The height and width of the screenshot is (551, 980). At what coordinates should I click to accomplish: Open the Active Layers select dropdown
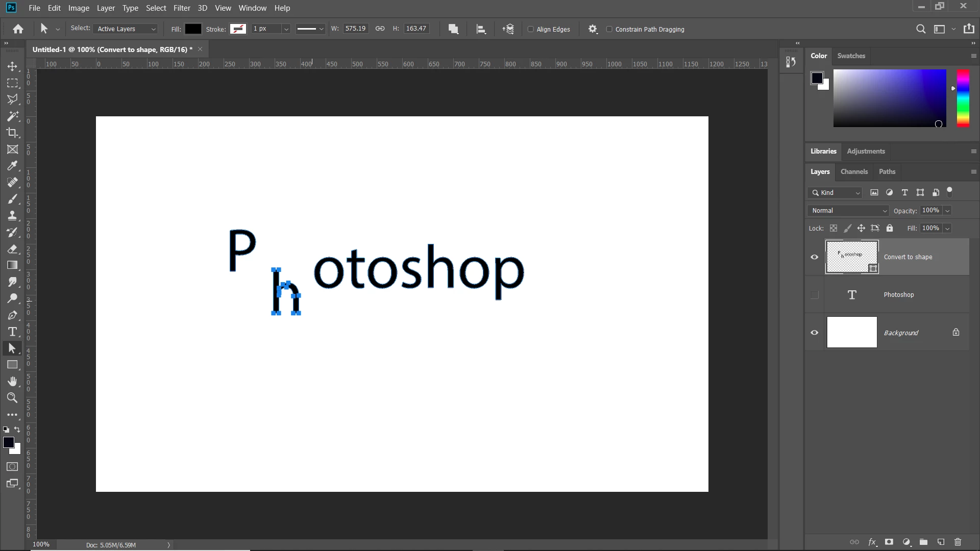tap(126, 29)
